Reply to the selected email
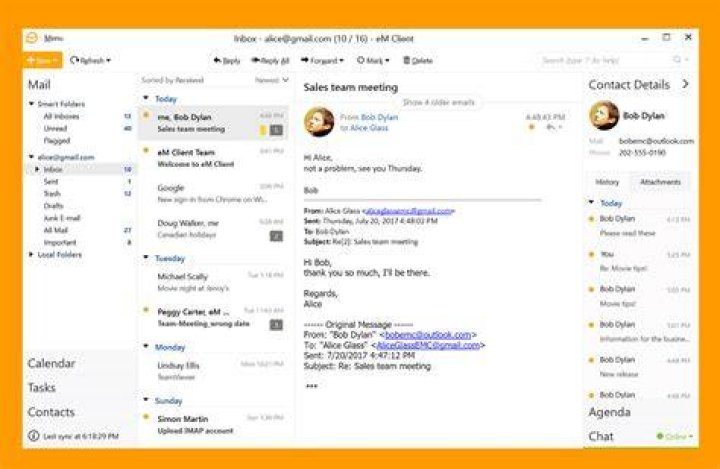This screenshot has width=720, height=469. [227, 60]
